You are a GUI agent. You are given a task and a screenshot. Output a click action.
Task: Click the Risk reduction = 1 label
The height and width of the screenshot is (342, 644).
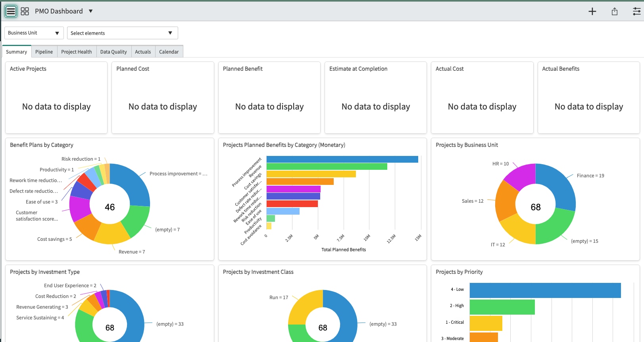[x=81, y=159]
